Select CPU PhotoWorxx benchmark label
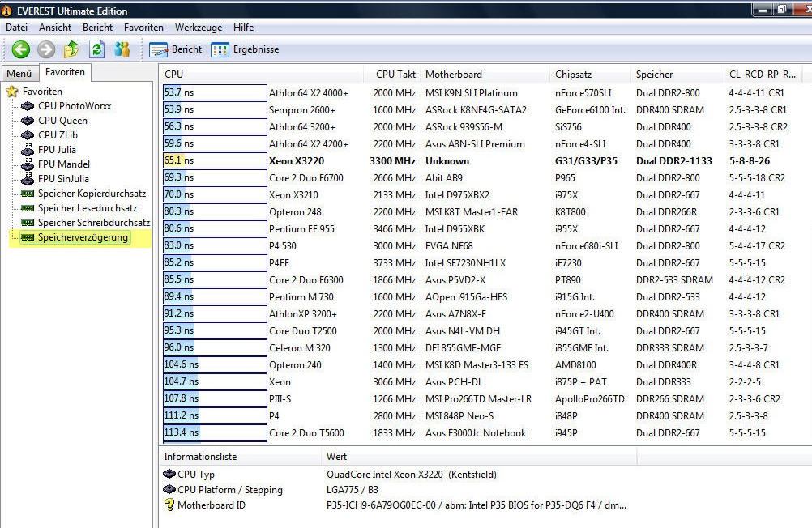This screenshot has height=528, width=812. [75, 106]
